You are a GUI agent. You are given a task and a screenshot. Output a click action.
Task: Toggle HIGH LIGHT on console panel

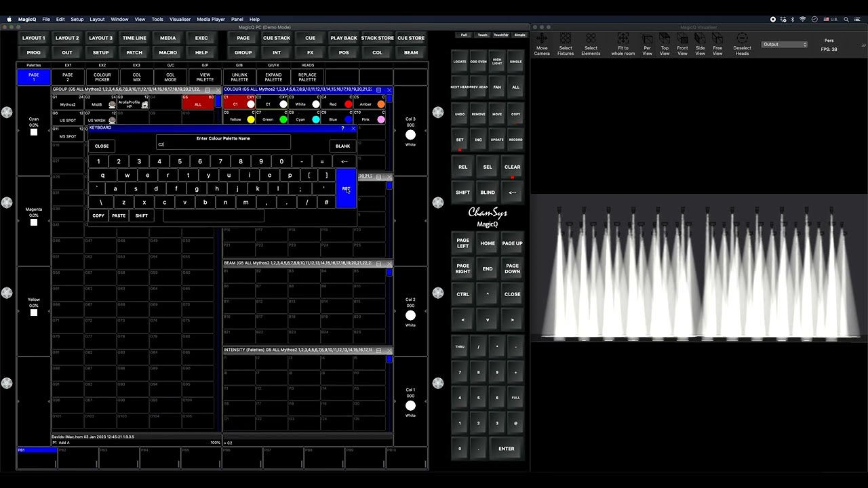tap(497, 62)
